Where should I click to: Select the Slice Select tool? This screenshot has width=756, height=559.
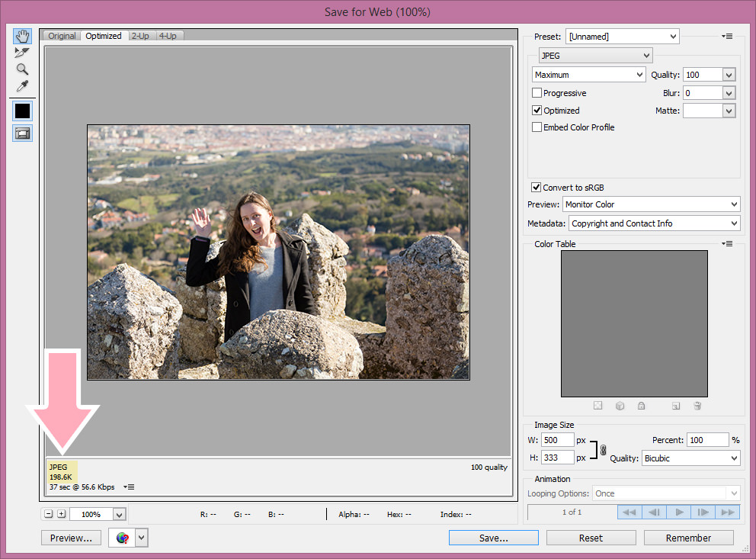coord(22,52)
